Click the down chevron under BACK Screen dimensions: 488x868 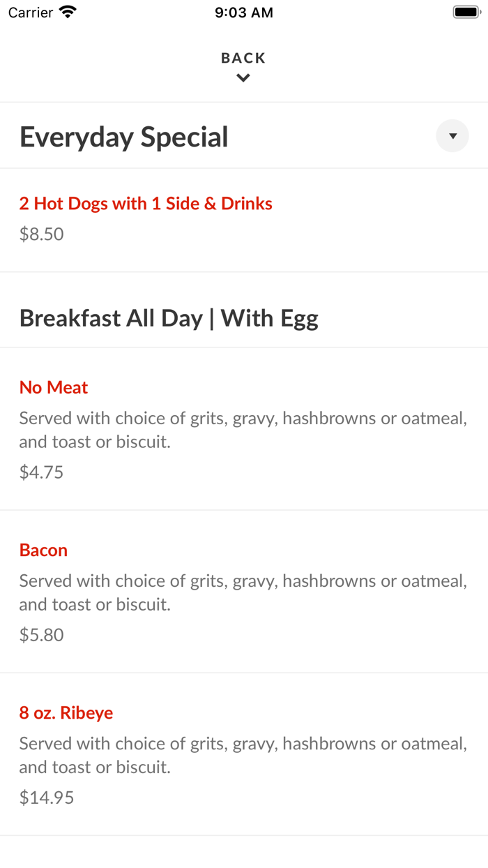(243, 78)
